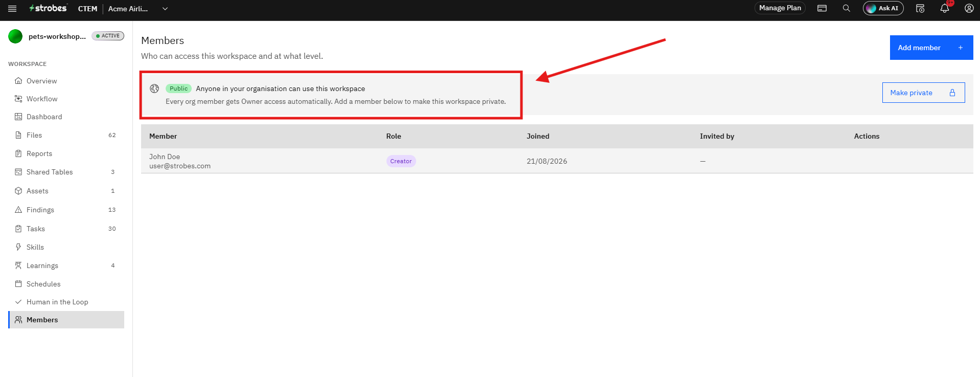Click the Tasks checklist icon

point(18,229)
